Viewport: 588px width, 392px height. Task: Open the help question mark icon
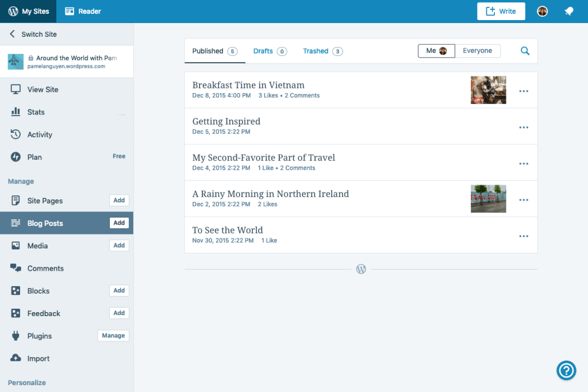click(x=566, y=370)
